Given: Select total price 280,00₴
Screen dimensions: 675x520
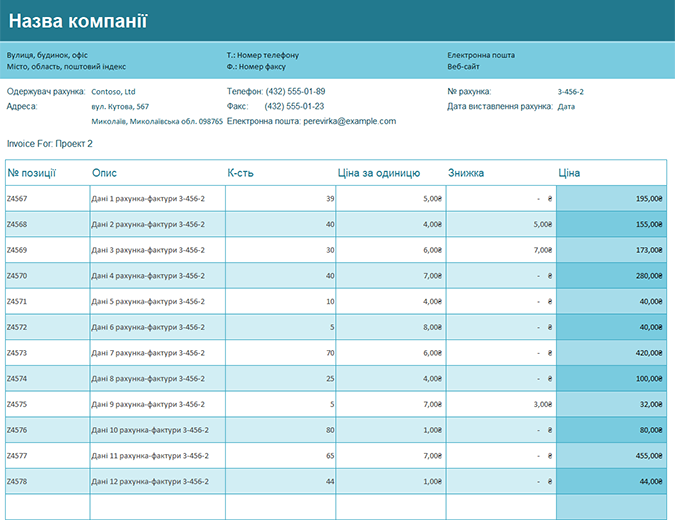Looking at the screenshot, I should click(611, 275).
